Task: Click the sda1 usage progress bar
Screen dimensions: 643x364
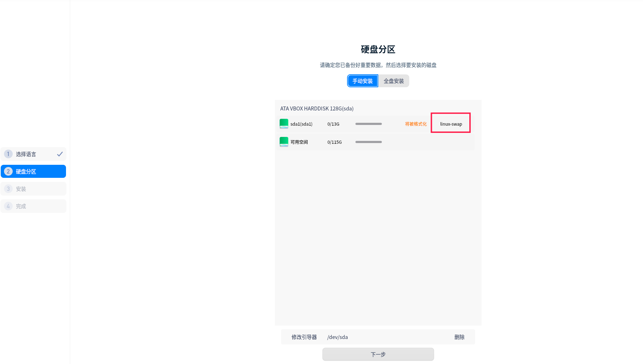Action: click(368, 124)
